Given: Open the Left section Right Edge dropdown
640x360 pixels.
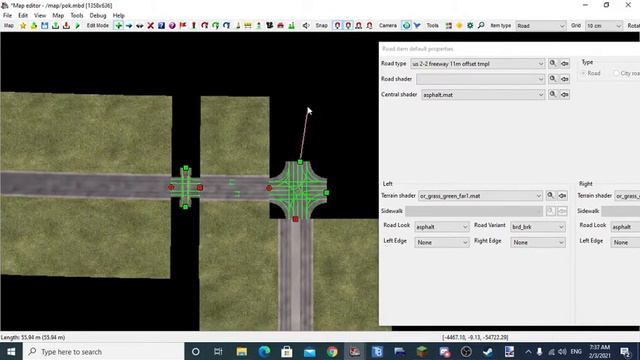Looking at the screenshot, I should (538, 242).
